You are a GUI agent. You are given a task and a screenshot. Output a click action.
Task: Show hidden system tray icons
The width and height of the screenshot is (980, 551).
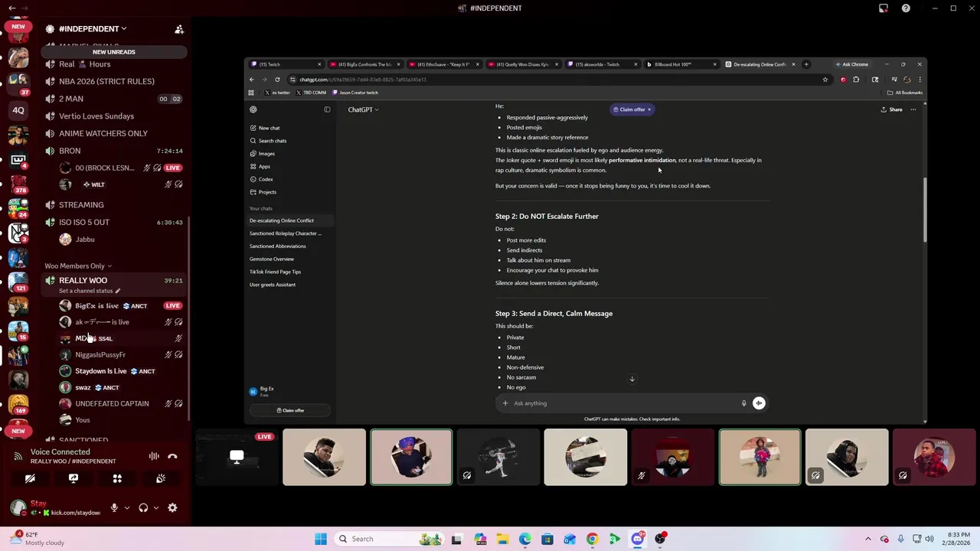click(x=867, y=539)
